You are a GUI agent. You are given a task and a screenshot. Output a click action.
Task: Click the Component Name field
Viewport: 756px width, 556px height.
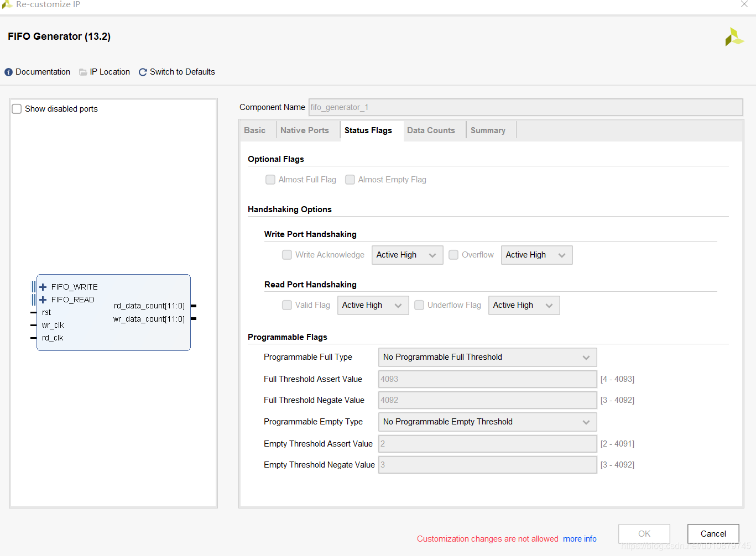tap(526, 107)
